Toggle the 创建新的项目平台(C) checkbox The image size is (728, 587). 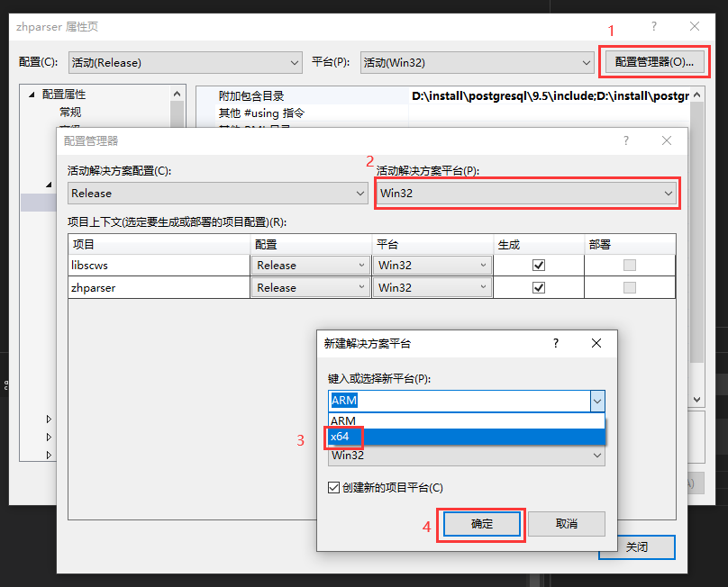[333, 488]
